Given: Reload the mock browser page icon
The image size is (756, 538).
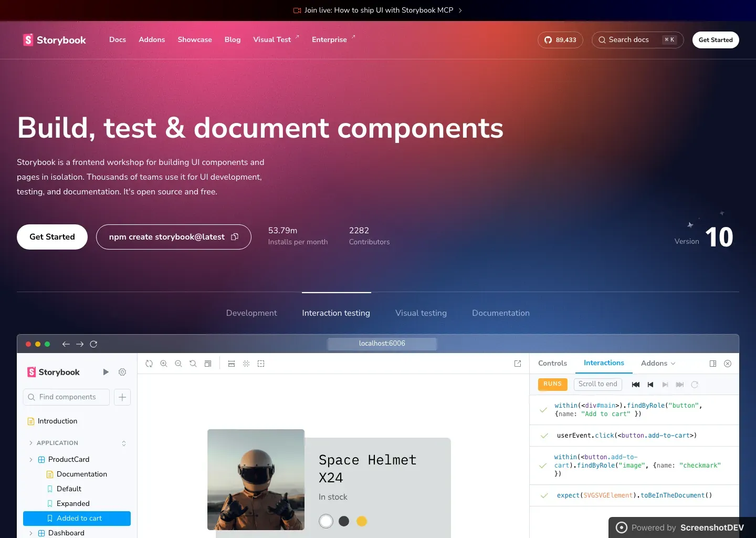Looking at the screenshot, I should pos(93,344).
